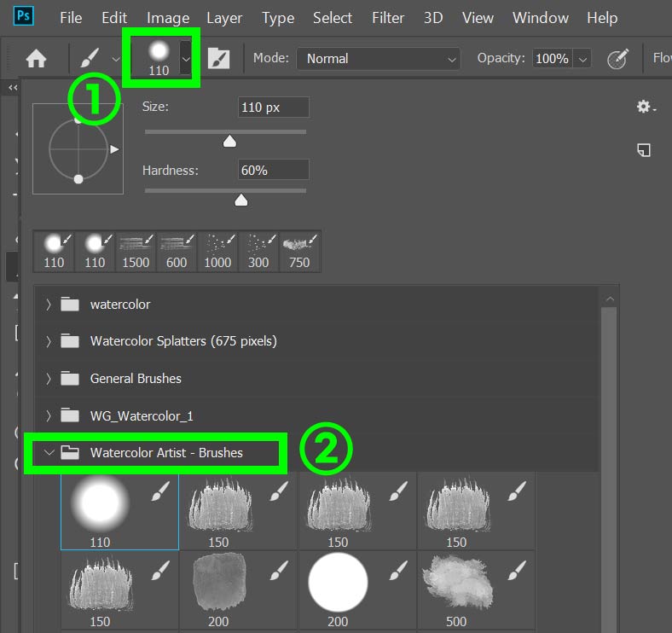
Task: Create new brush preset icon
Action: 644,150
